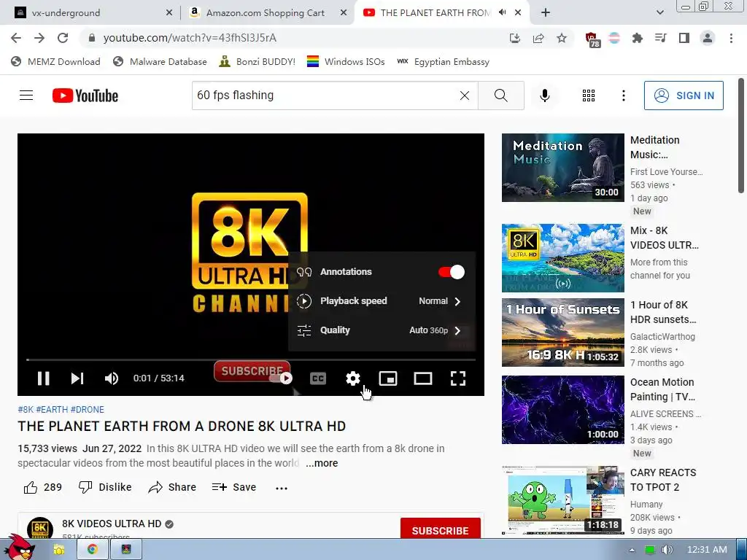
Task: Open Windows ISOs bookmark
Action: [x=346, y=61]
